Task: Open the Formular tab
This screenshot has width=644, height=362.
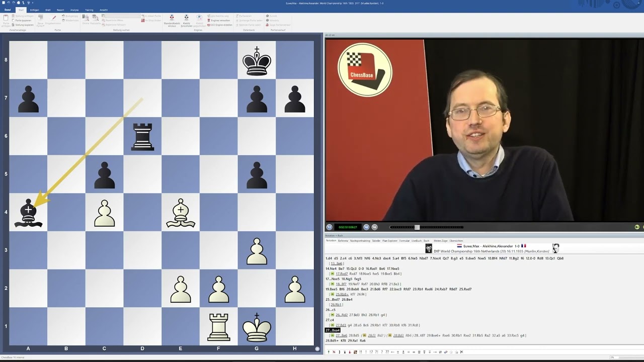Action: pyautogui.click(x=405, y=241)
